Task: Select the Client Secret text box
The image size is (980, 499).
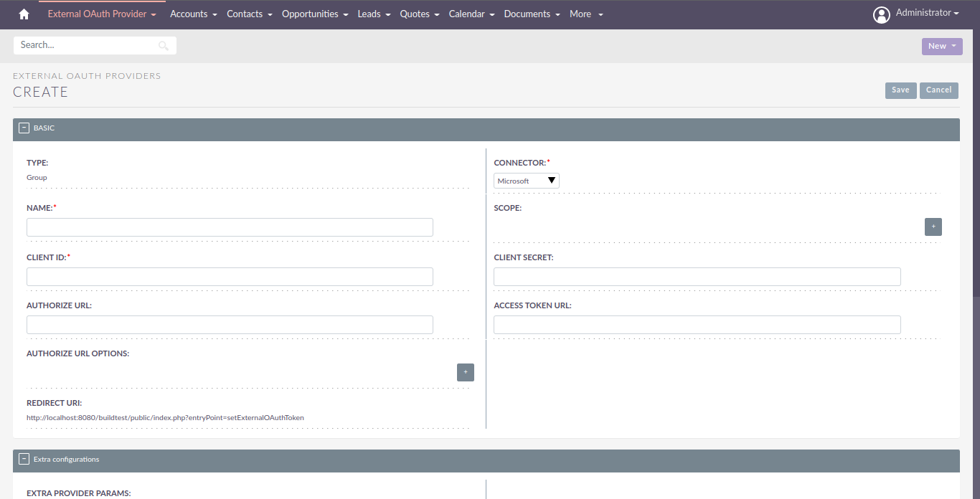Action: coord(697,277)
